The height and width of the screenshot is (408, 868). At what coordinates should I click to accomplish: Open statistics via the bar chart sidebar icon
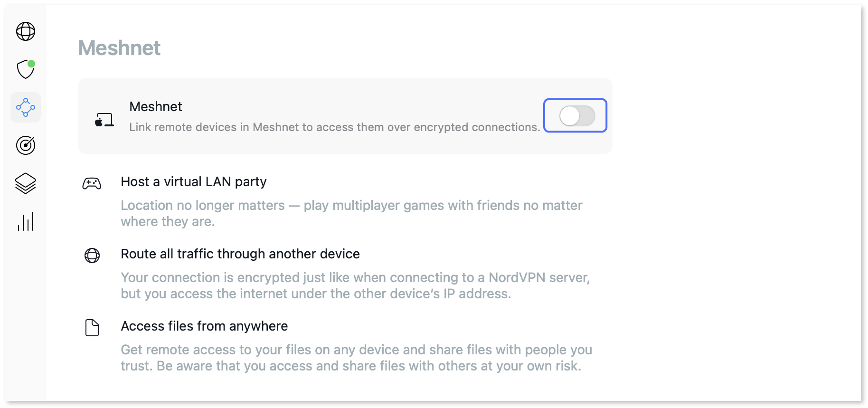[26, 221]
